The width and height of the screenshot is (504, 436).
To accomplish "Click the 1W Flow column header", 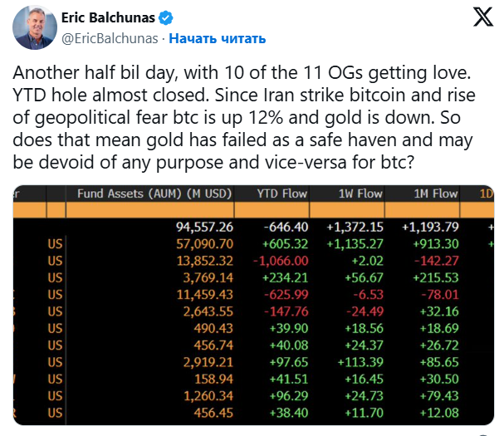I will (x=360, y=194).
